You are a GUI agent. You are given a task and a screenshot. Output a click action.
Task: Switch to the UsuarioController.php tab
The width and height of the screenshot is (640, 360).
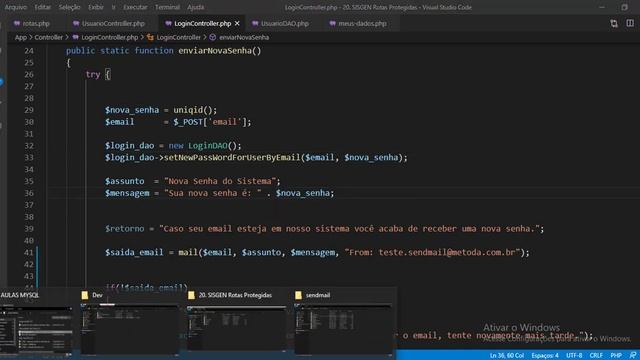click(x=113, y=23)
